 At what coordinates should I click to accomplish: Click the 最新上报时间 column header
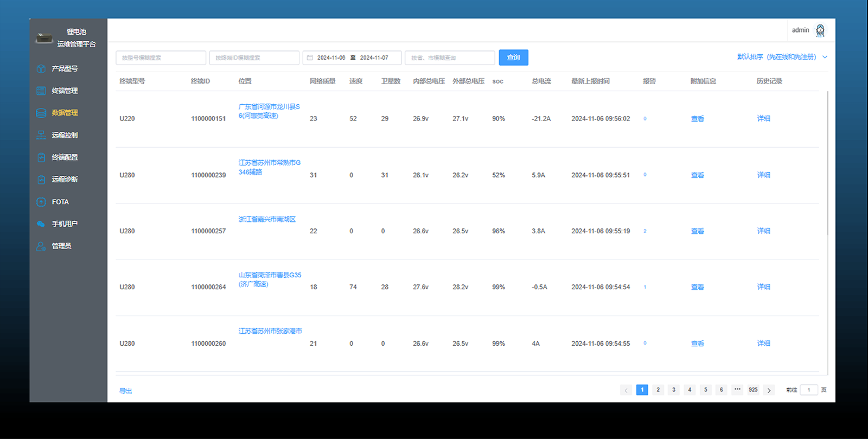pyautogui.click(x=590, y=81)
